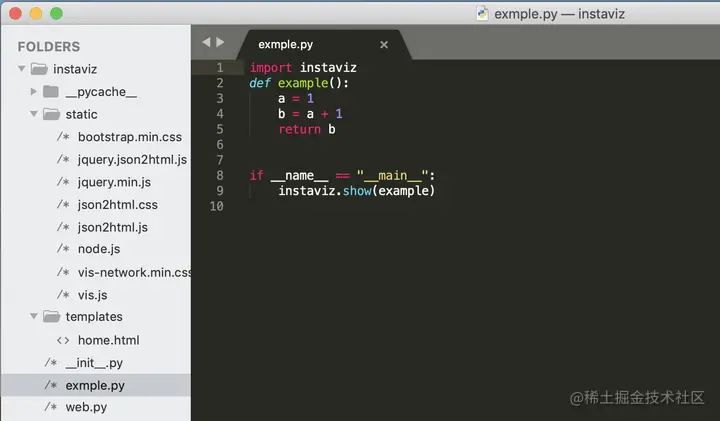Click the 'def example():' code line
The image size is (720, 421).
point(299,83)
